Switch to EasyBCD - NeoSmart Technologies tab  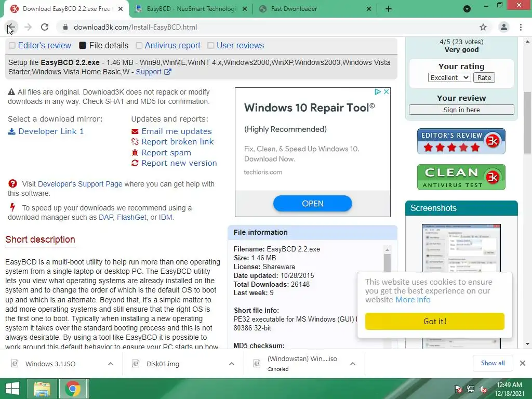click(191, 9)
